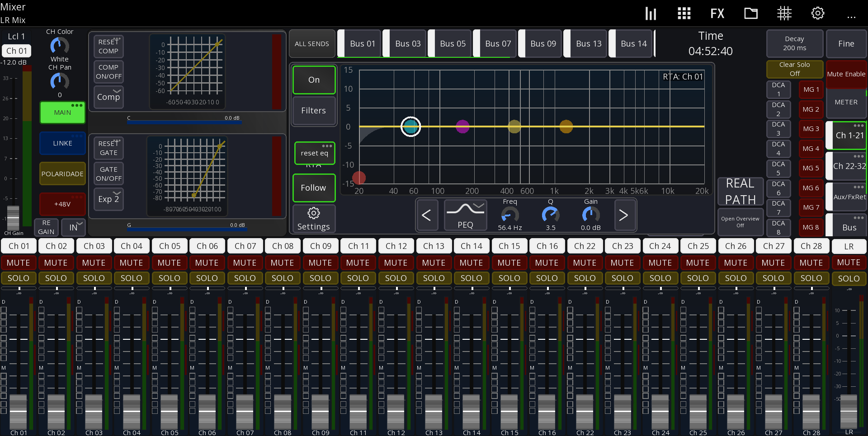This screenshot has height=436, width=868.
Task: Adjust the EQ Q knob
Action: (x=550, y=215)
